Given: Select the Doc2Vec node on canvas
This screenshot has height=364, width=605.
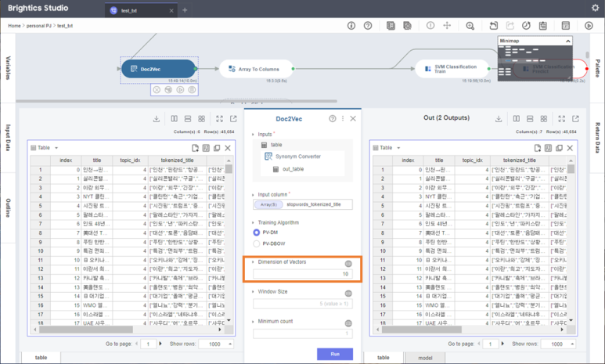Looking at the screenshot, I should 159,69.
